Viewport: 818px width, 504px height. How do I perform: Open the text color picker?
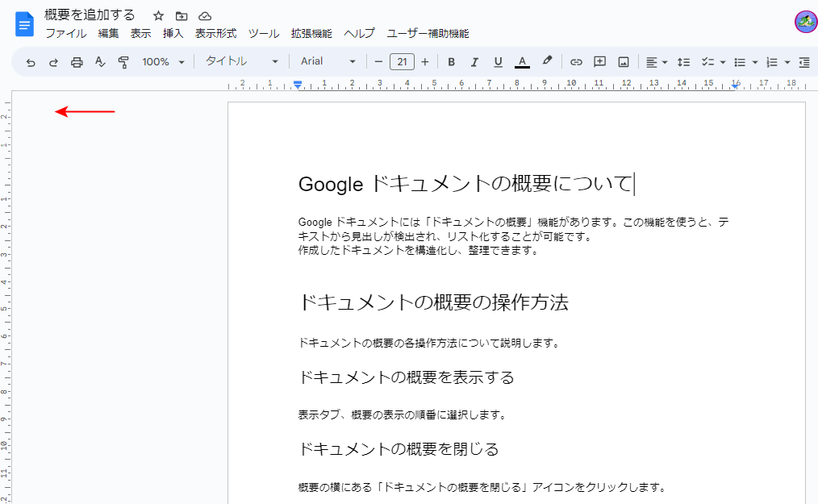[522, 62]
